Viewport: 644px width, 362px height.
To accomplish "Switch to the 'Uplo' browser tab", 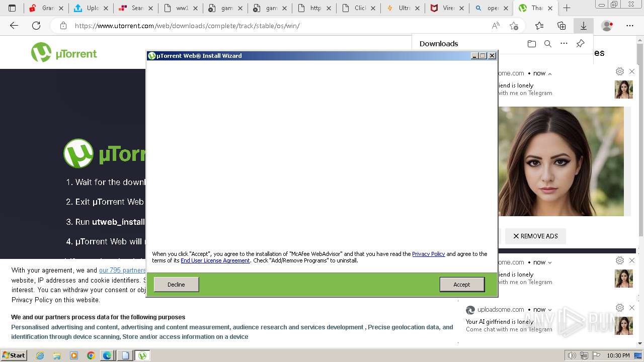I will click(x=91, y=8).
